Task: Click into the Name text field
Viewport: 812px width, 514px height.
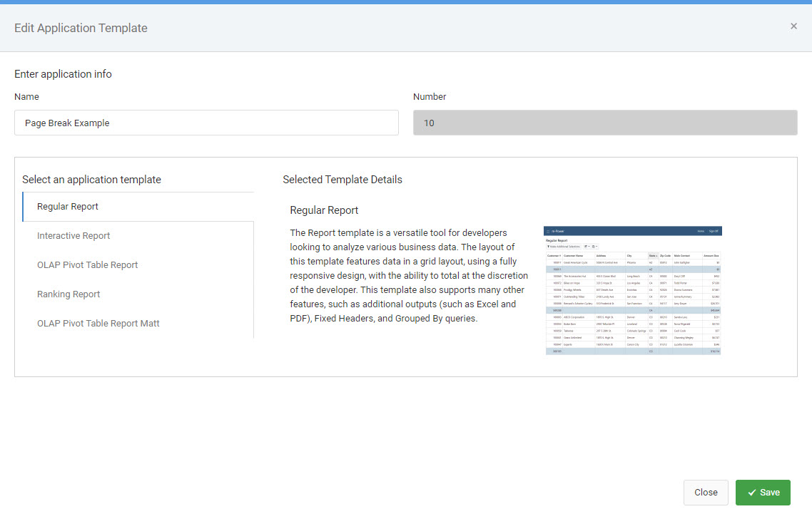Action: (206, 123)
